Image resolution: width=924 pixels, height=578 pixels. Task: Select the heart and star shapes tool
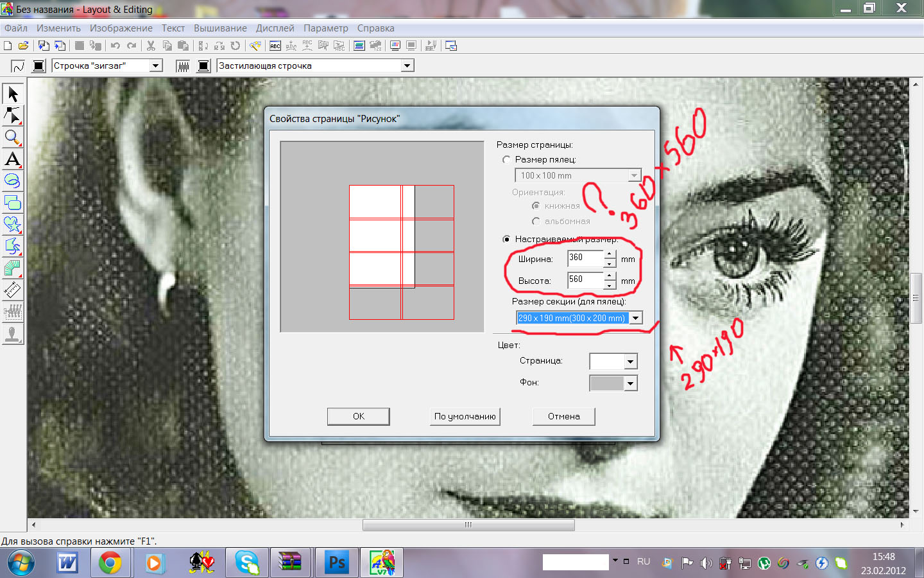point(13,224)
